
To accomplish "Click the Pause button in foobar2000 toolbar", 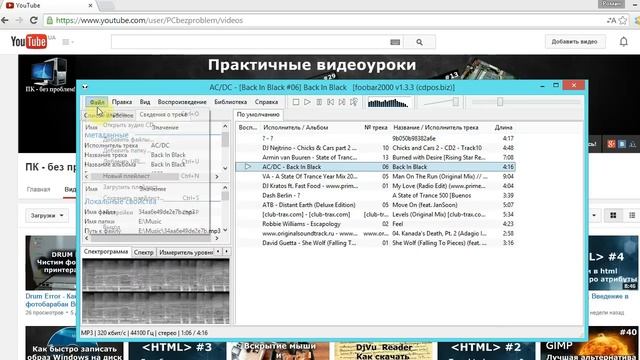I will [x=319, y=102].
